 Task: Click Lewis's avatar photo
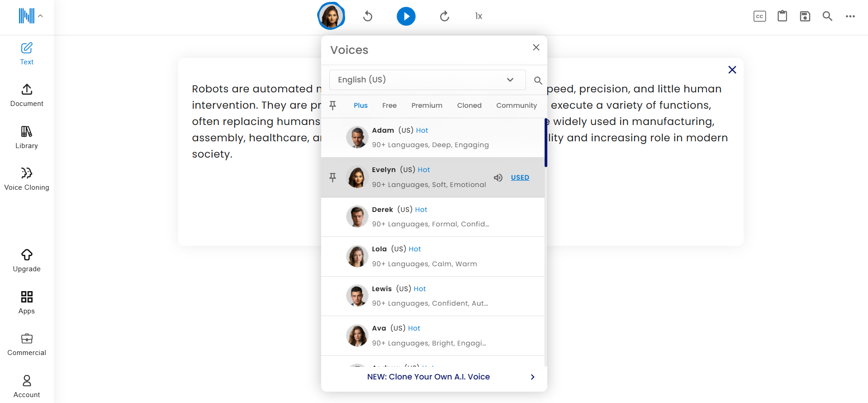pyautogui.click(x=357, y=296)
